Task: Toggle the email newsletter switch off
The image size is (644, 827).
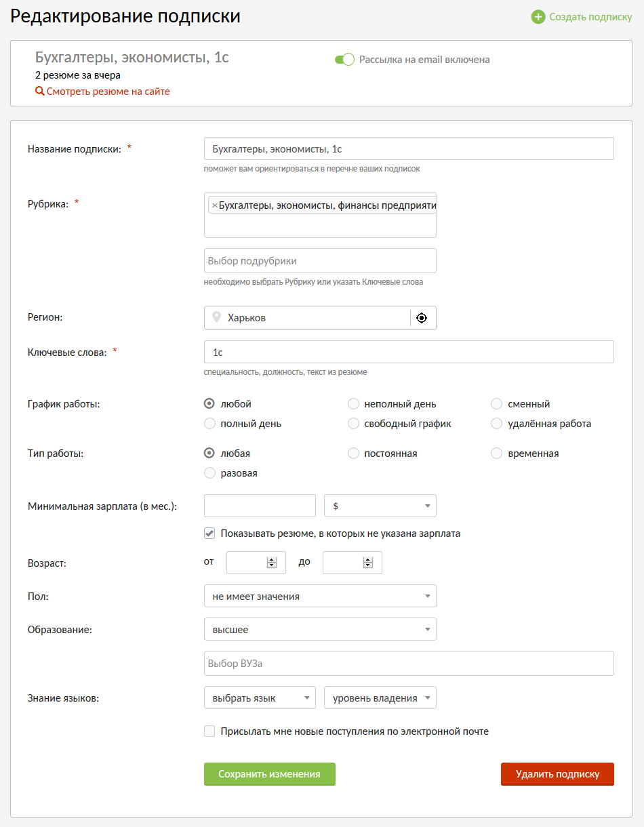Action: [x=344, y=60]
